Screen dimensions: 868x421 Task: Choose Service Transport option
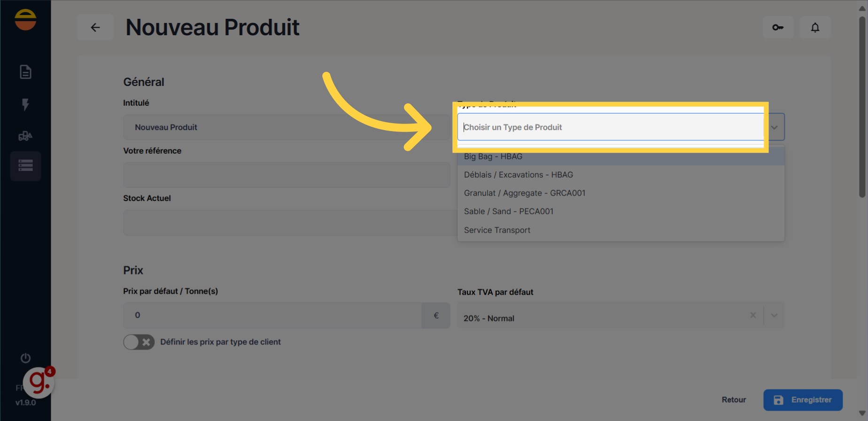(620, 230)
